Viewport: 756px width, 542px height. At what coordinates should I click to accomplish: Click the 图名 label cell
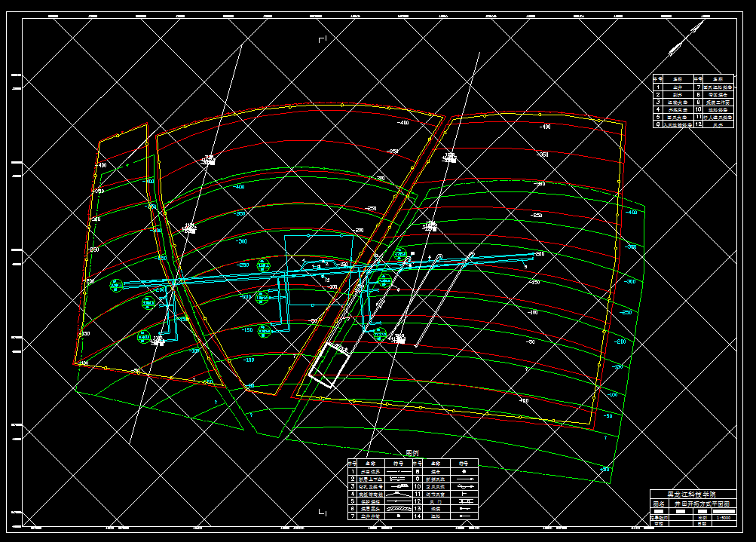(x=659, y=504)
